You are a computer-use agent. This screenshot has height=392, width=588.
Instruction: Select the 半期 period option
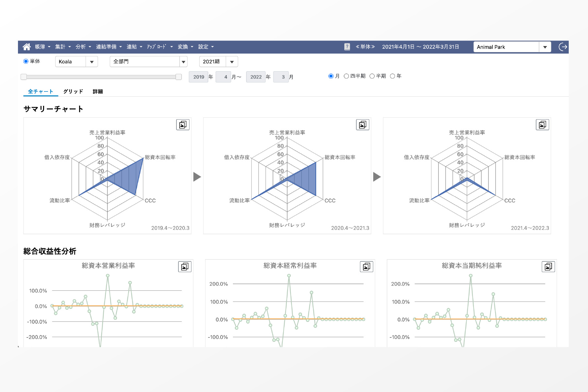pos(372,76)
